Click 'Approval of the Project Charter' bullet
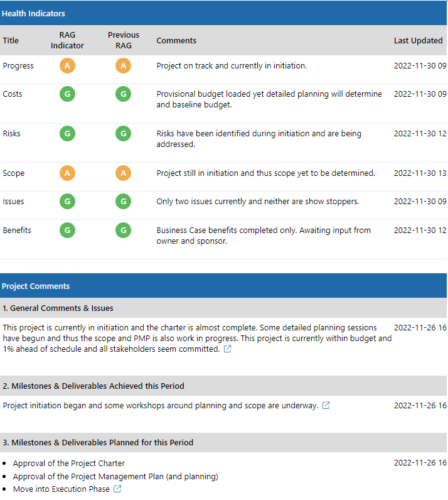The width and height of the screenshot is (448, 500). coord(69,463)
